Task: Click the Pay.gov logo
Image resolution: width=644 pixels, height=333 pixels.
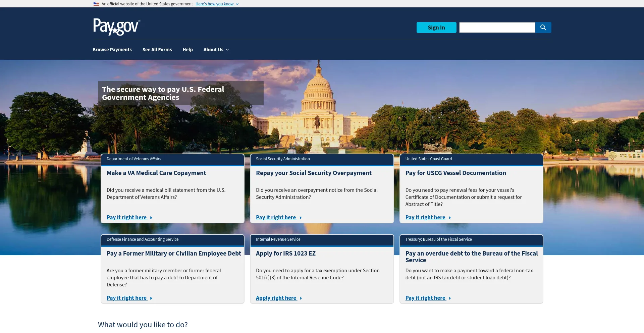Action: [x=116, y=27]
